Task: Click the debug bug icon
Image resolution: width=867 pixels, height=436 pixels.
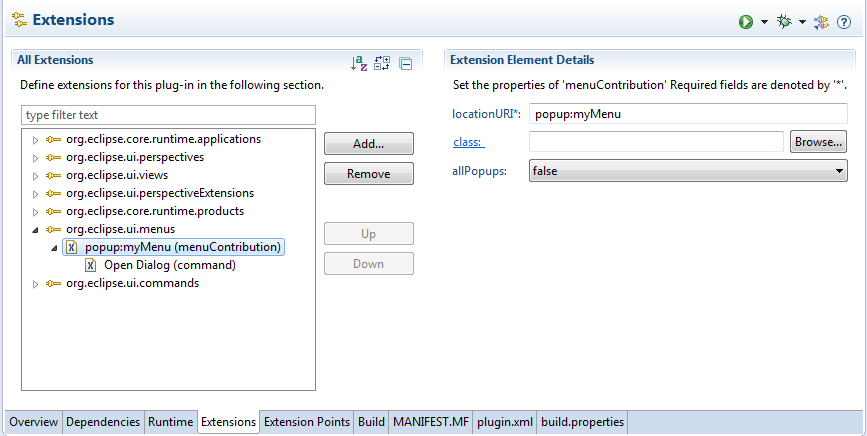Action: point(784,22)
